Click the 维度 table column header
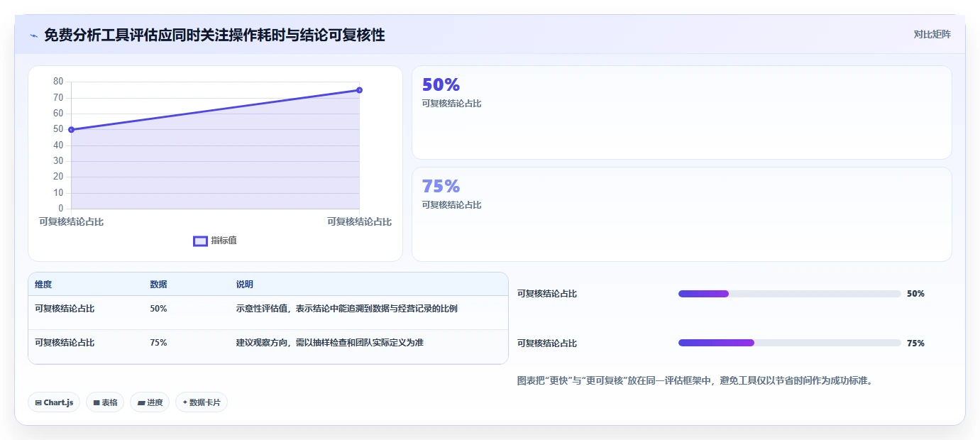Image resolution: width=980 pixels, height=440 pixels. (x=43, y=285)
